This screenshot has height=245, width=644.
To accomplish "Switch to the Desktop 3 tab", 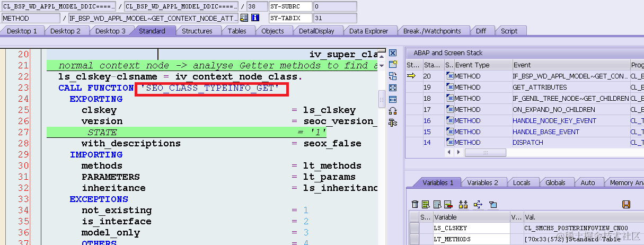I will click(x=110, y=31).
